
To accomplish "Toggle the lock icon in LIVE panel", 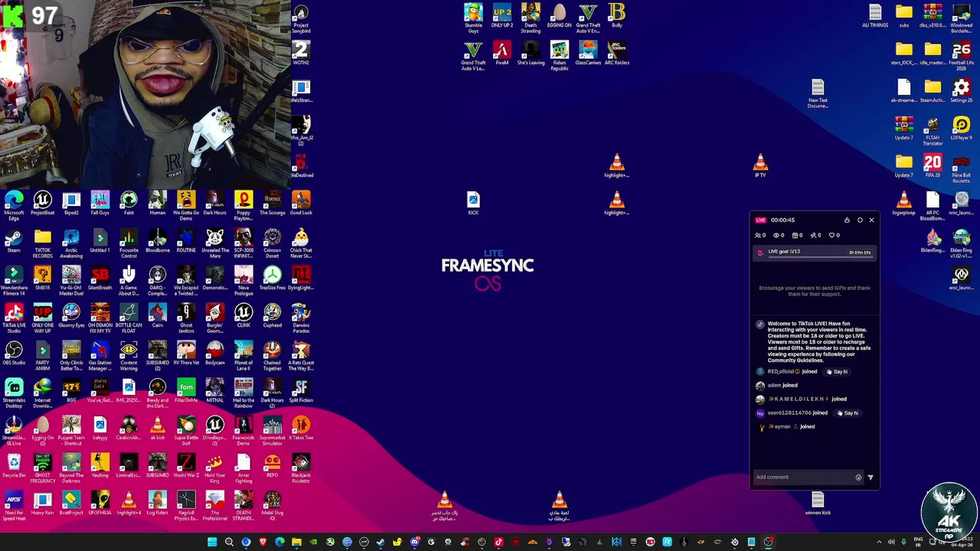I will tap(847, 220).
